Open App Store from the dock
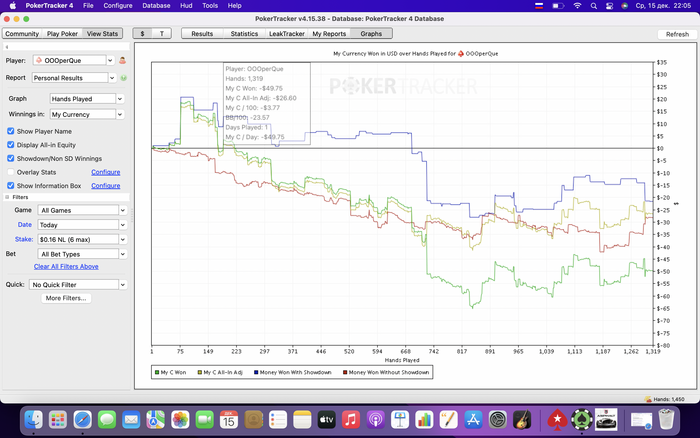 pyautogui.click(x=473, y=420)
